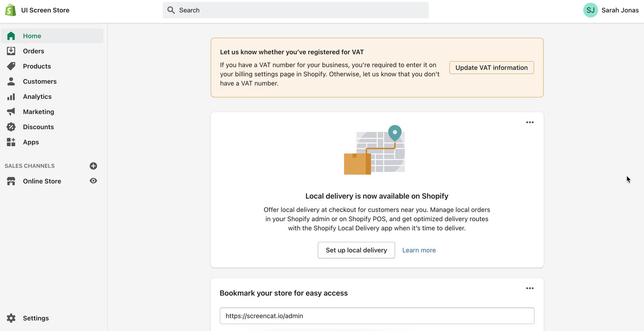Follow the Learn more link
This screenshot has width=644, height=331.
pos(419,250)
